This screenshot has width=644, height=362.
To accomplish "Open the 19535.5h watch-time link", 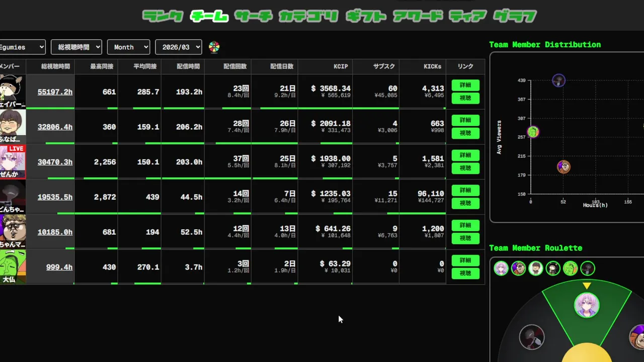I will [x=55, y=197].
